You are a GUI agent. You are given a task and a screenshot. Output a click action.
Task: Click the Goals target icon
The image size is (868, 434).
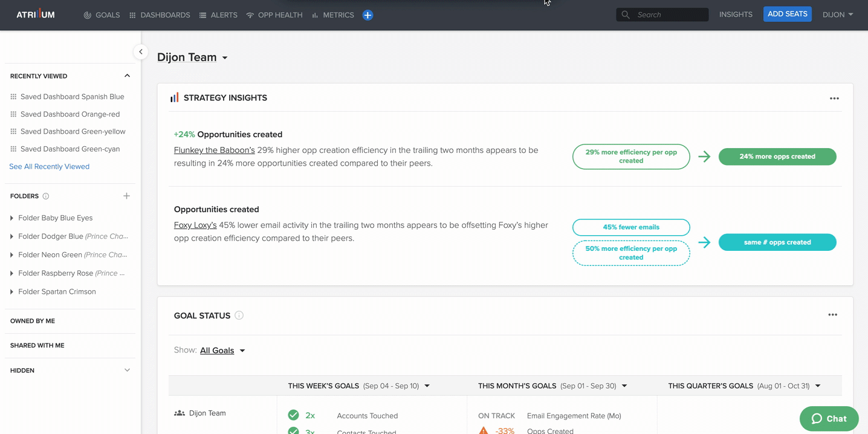click(88, 15)
